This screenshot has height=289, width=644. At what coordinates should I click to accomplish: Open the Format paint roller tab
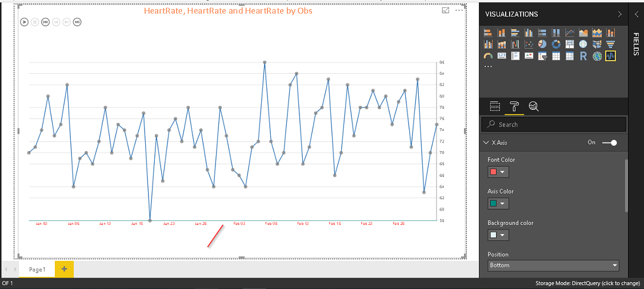pyautogui.click(x=514, y=106)
